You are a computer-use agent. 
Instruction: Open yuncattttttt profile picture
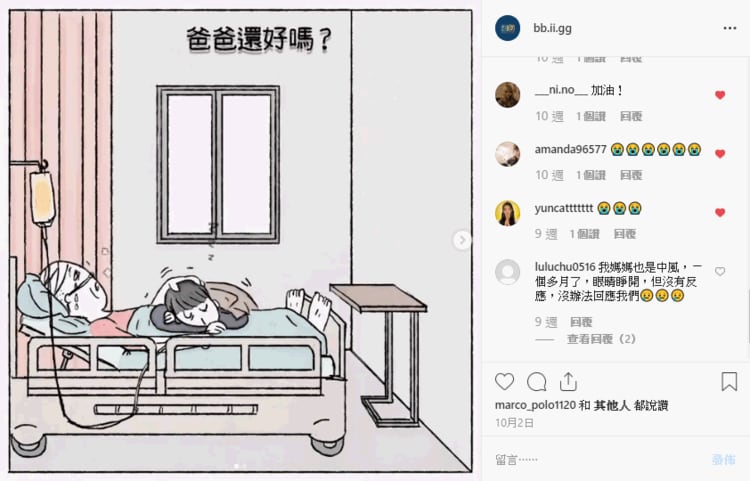point(507,213)
